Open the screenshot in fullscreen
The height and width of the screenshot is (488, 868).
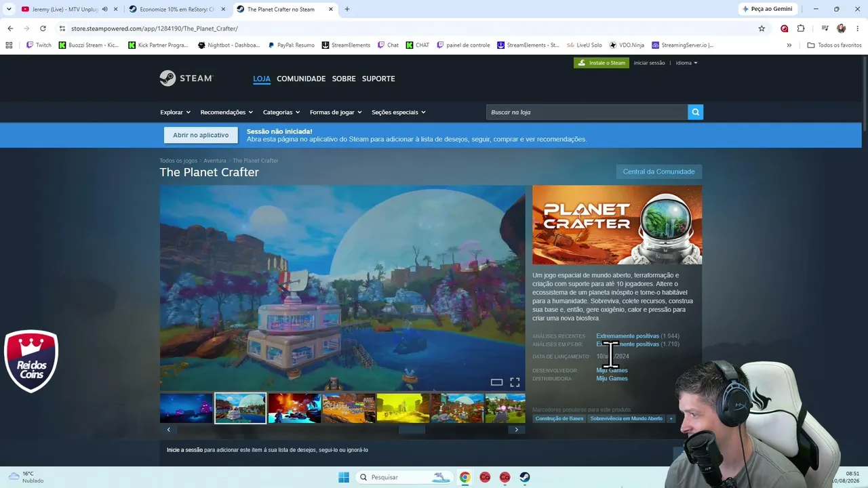[x=515, y=382]
